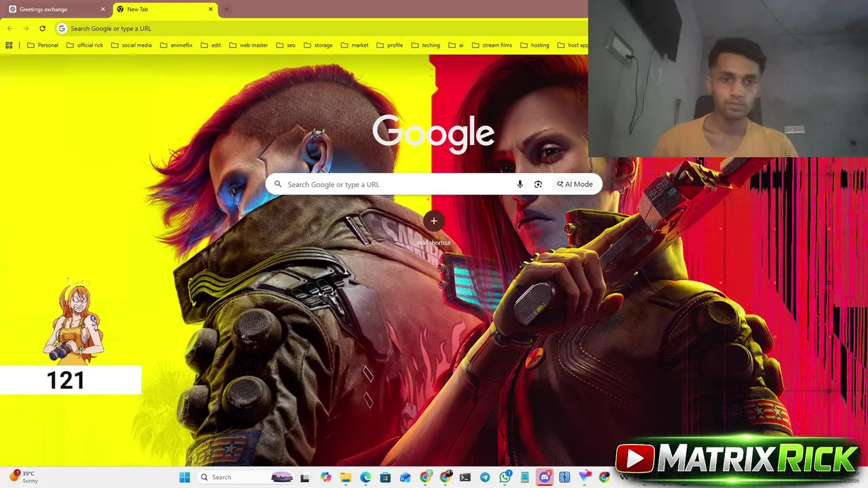
Task: Click Google icon in address bar
Action: point(62,28)
